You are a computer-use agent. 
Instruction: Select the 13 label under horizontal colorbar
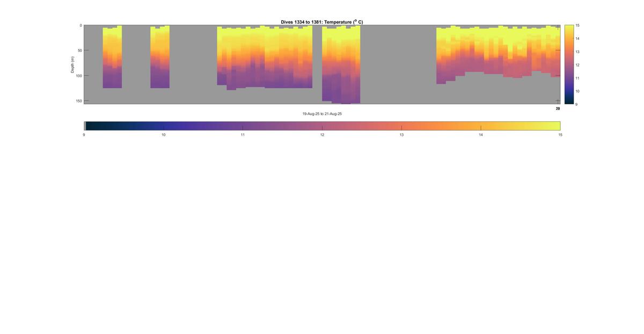(x=401, y=135)
